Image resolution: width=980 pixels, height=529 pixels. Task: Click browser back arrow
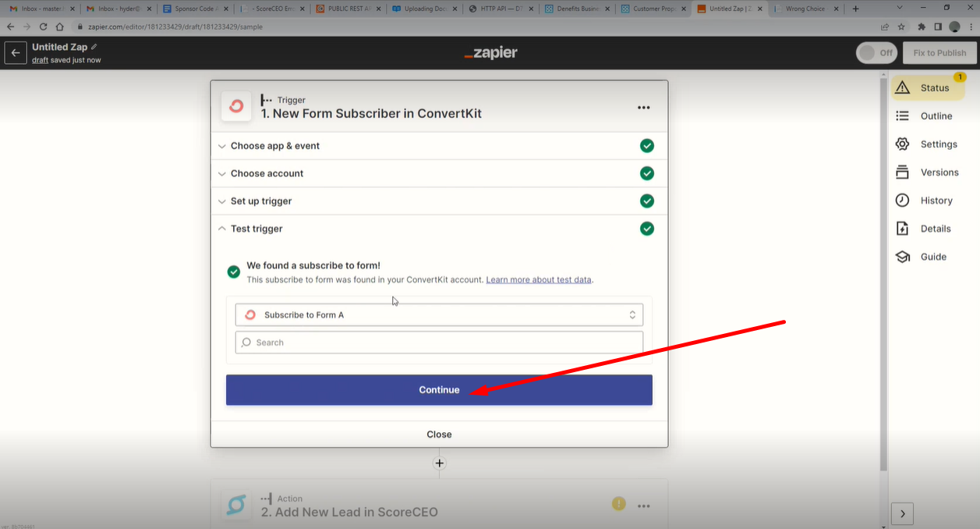tap(11, 27)
